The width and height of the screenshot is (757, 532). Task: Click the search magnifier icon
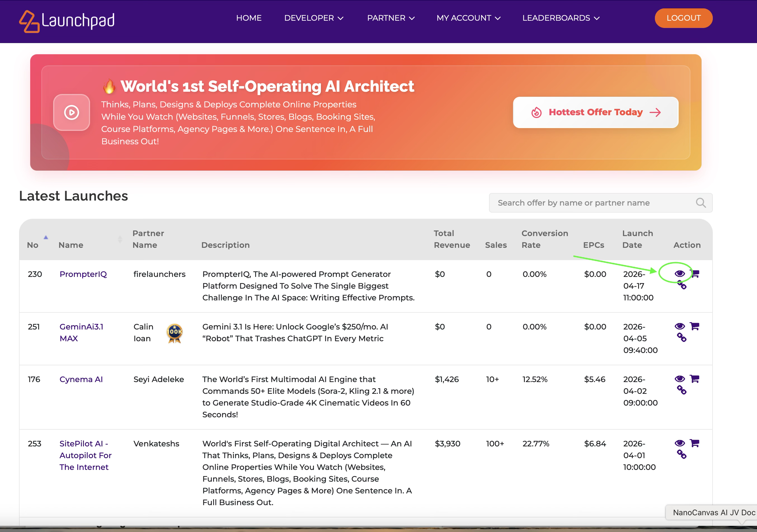[700, 203]
